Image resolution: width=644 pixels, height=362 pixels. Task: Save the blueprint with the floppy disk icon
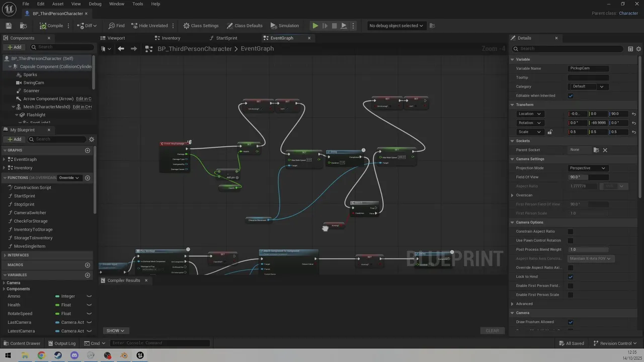tap(9, 26)
